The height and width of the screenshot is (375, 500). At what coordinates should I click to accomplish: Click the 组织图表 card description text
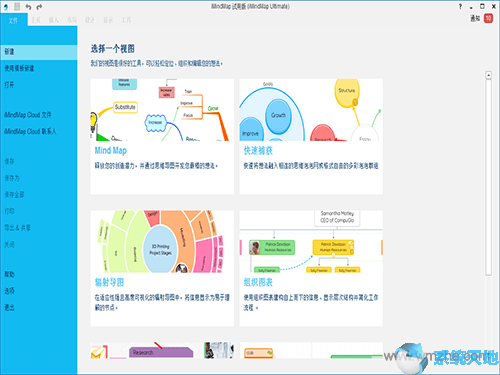click(311, 302)
